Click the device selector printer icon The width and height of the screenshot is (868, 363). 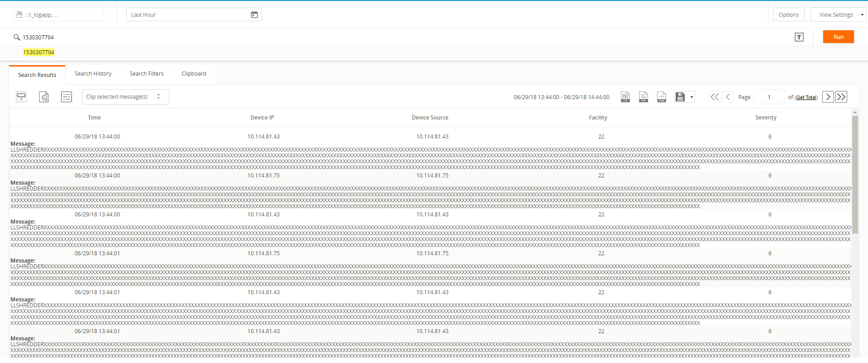pyautogui.click(x=19, y=14)
